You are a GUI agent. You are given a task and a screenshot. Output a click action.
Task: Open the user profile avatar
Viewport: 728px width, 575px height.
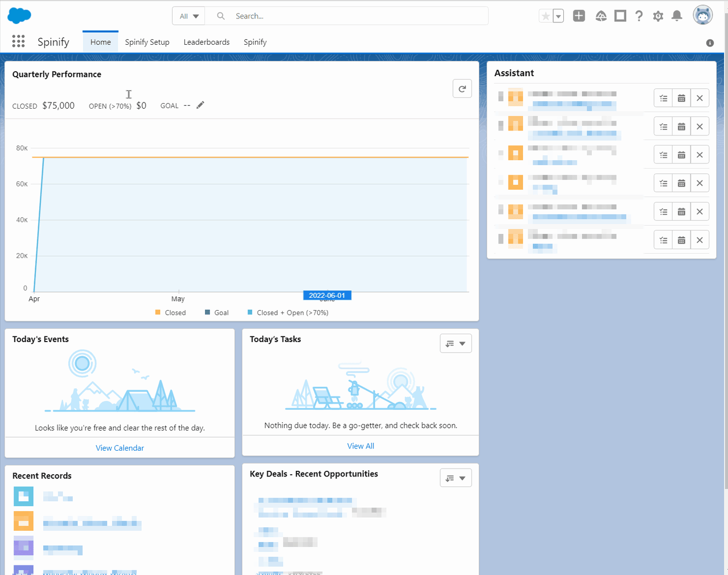[703, 15]
